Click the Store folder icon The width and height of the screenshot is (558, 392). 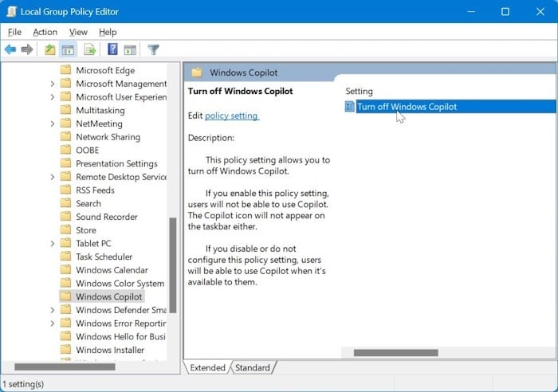(x=65, y=229)
